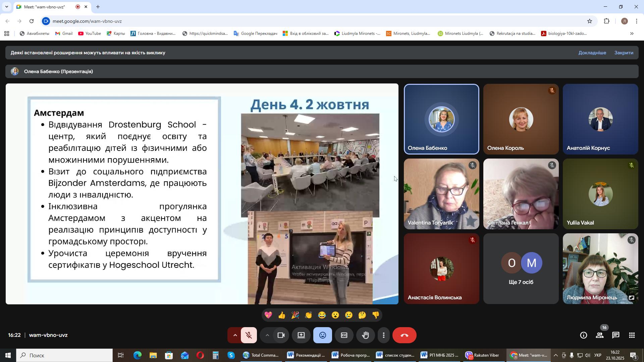The image size is (644, 362).
Task: Click Закрити to dismiss the banner
Action: point(624,53)
